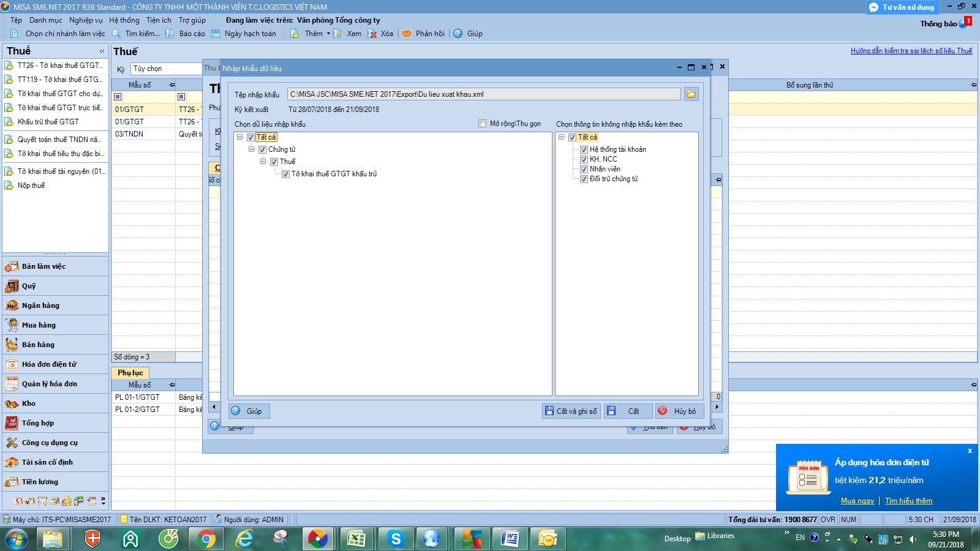Click Giúp help in main toolbar
Screen dimensions: 980x551
[468, 34]
